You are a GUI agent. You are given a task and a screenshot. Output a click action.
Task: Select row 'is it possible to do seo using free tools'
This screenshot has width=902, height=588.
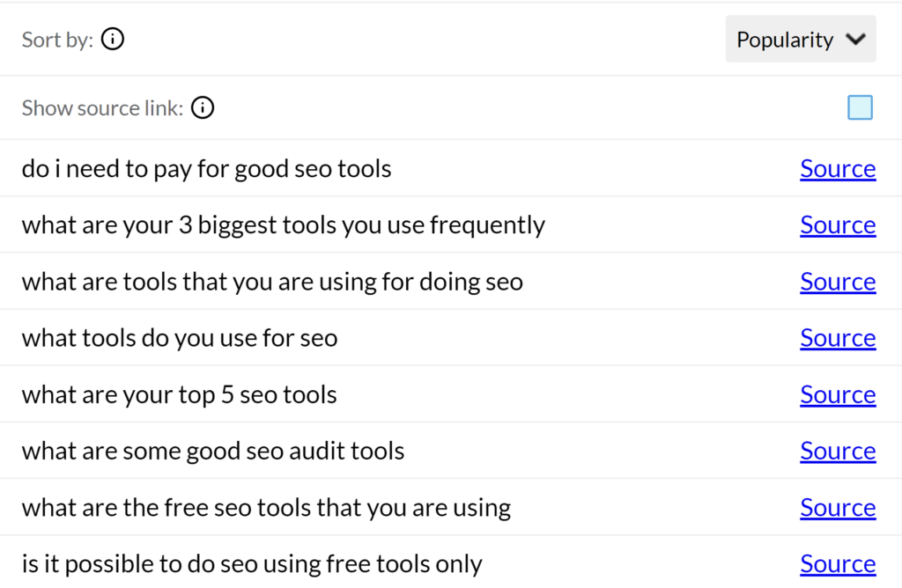pyautogui.click(x=451, y=562)
